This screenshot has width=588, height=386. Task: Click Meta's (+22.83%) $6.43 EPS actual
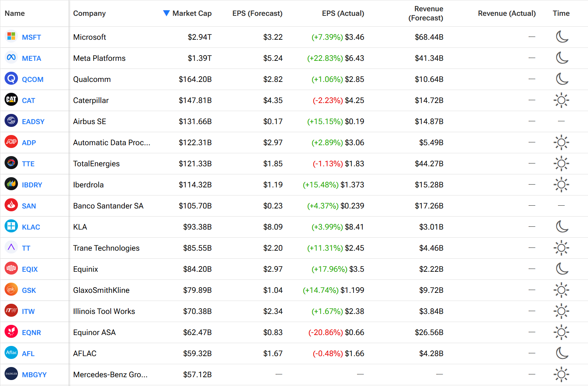[x=336, y=58]
